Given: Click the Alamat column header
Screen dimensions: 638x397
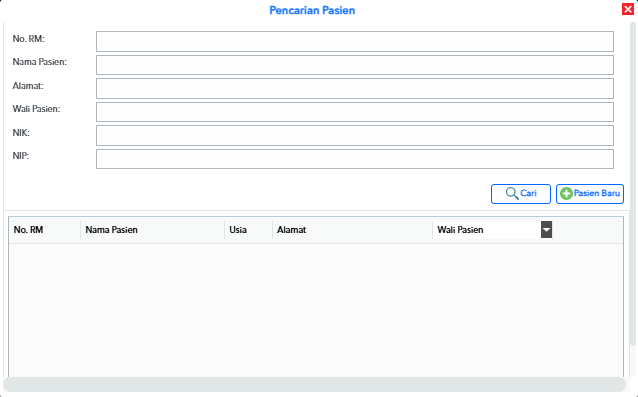Looking at the screenshot, I should [x=352, y=230].
